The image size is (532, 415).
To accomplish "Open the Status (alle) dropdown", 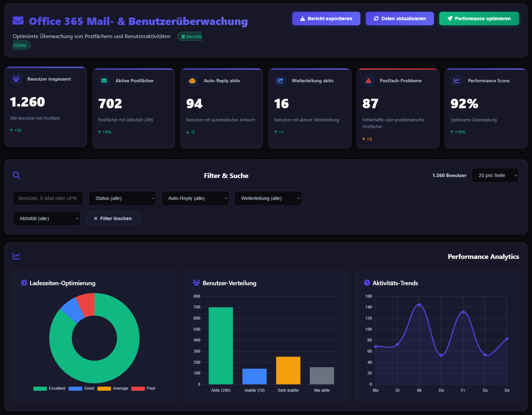I will 122,198.
